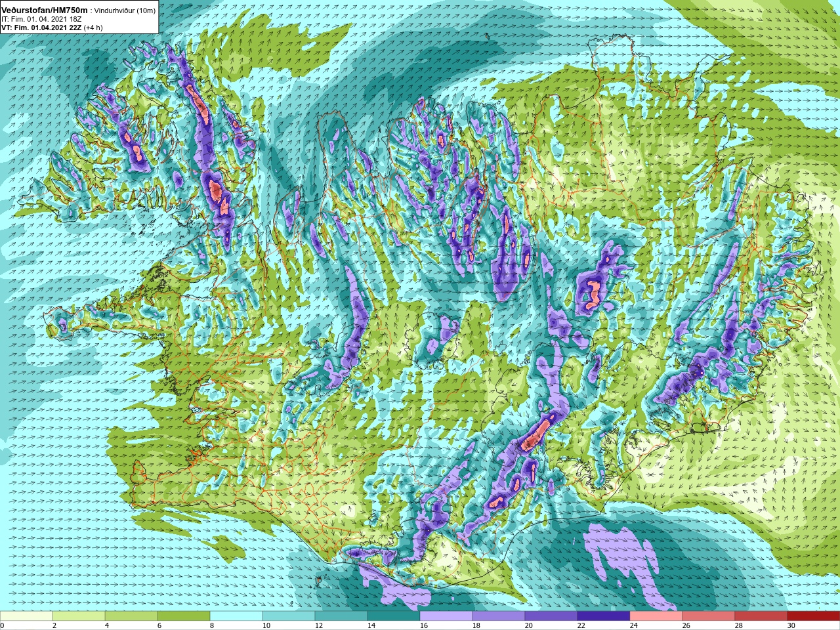Pick the 20–22 violet legend swatch
Image resolution: width=840 pixels, height=630 pixels.
(551, 616)
